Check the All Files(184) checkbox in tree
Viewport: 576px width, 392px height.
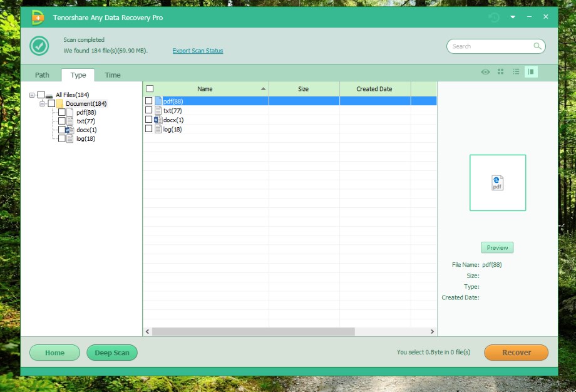41,95
